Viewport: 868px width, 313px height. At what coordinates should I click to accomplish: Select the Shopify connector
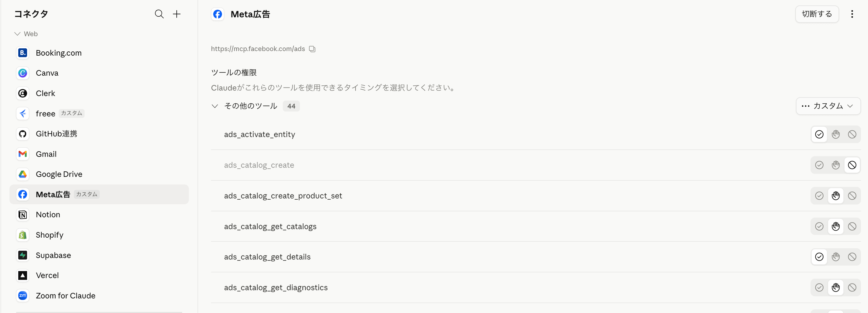point(99,235)
